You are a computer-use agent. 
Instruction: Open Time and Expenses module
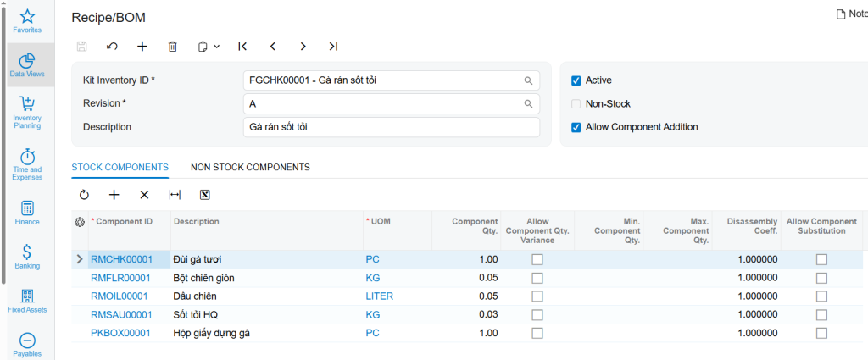27,164
